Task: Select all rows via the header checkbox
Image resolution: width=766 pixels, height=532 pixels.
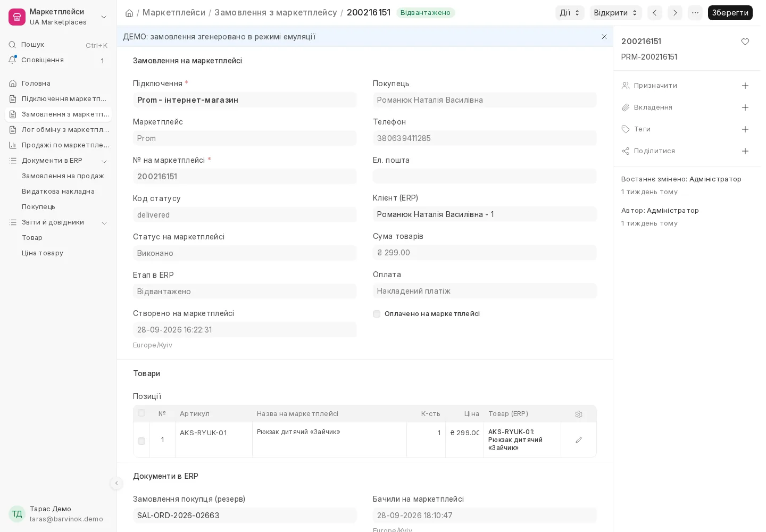Action: click(x=141, y=413)
